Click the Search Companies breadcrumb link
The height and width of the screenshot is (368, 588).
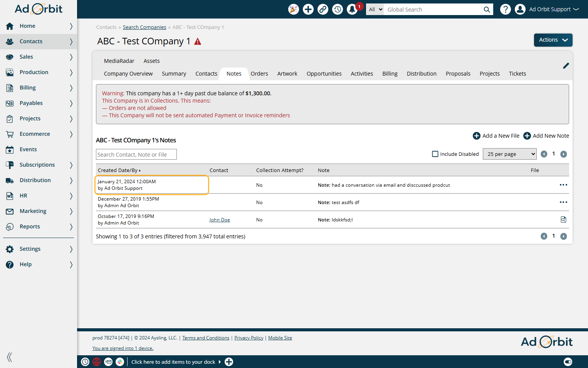coord(144,27)
